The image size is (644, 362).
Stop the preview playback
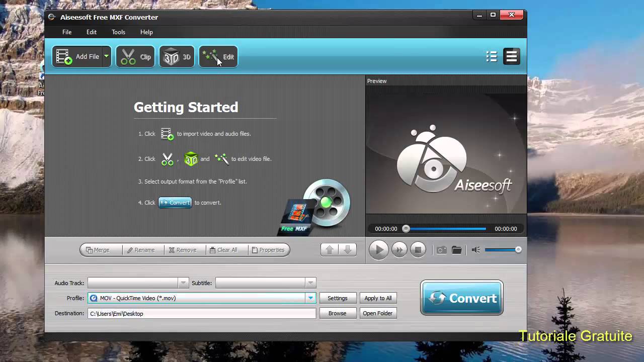click(418, 250)
